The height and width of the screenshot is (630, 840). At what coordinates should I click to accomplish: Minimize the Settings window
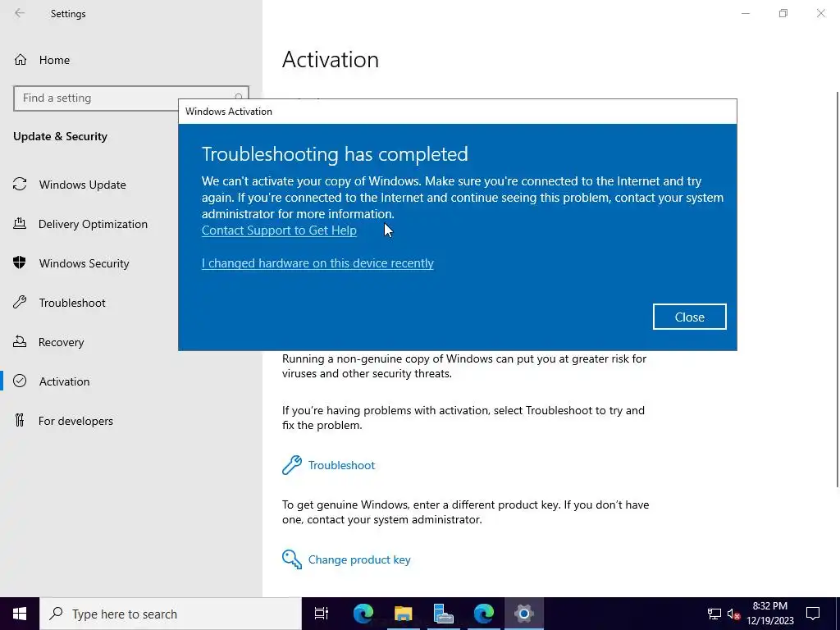pos(745,13)
